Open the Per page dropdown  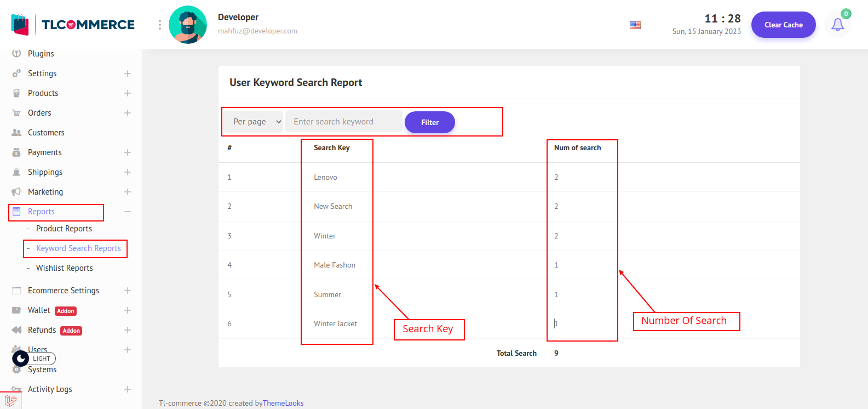tap(254, 122)
